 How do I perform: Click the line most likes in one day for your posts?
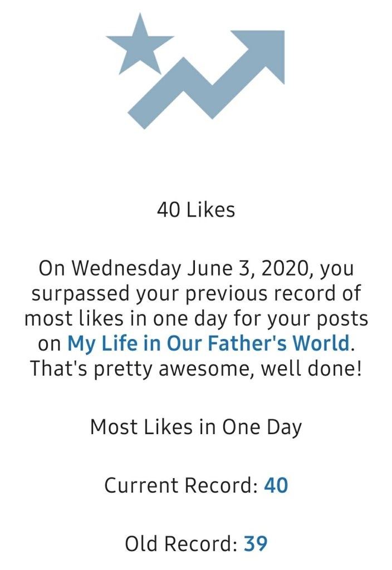coord(196,318)
